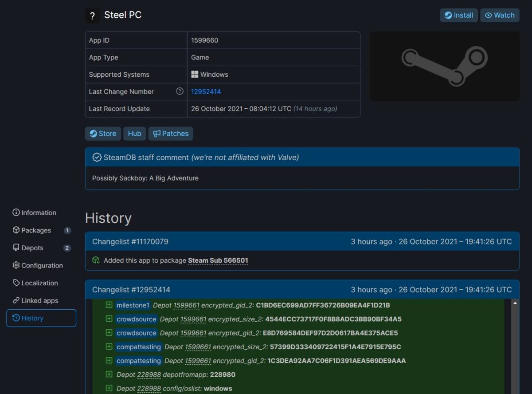Image resolution: width=532 pixels, height=394 pixels.
Task: Click the milestone1 branch tag
Action: pyautogui.click(x=133, y=305)
